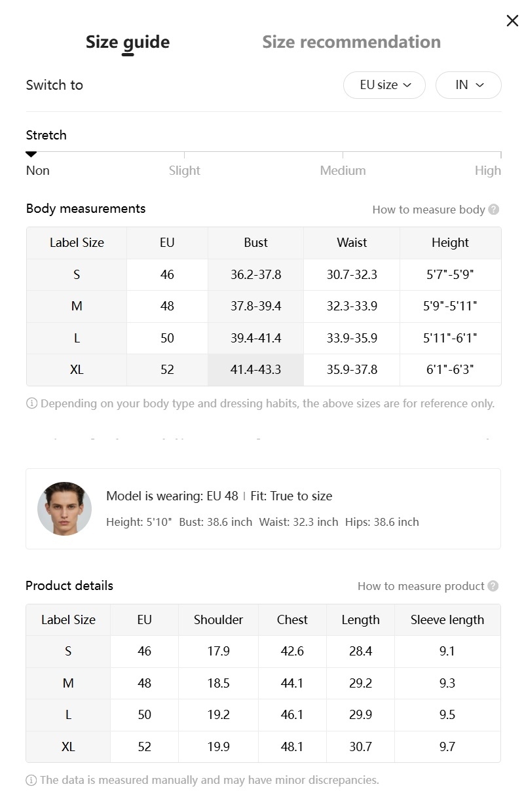Switch to Size recommendation tab
The width and height of the screenshot is (524, 812).
click(x=351, y=42)
